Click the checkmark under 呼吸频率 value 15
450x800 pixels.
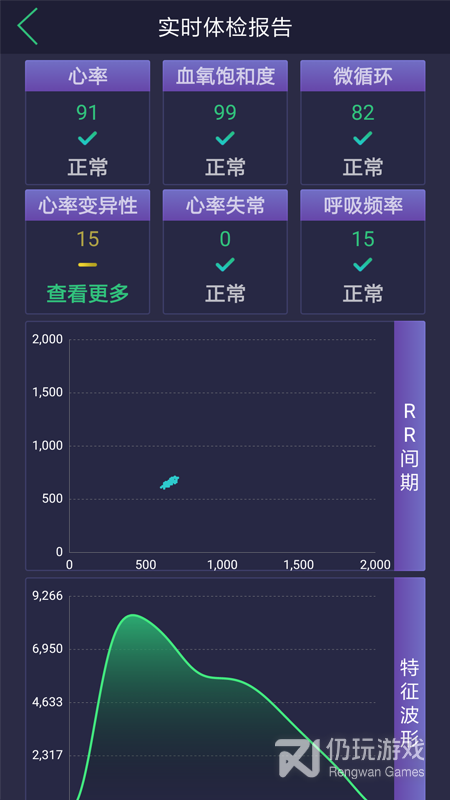(x=363, y=265)
